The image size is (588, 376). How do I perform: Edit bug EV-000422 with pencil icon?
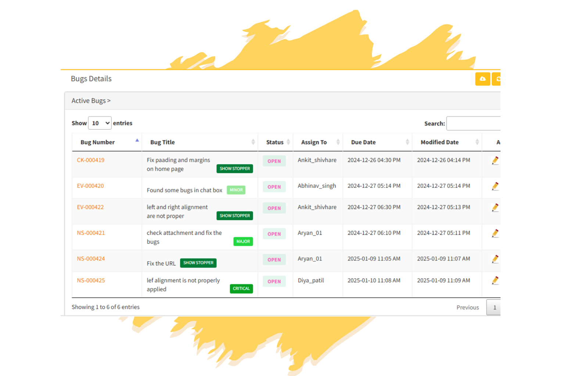[x=495, y=208]
